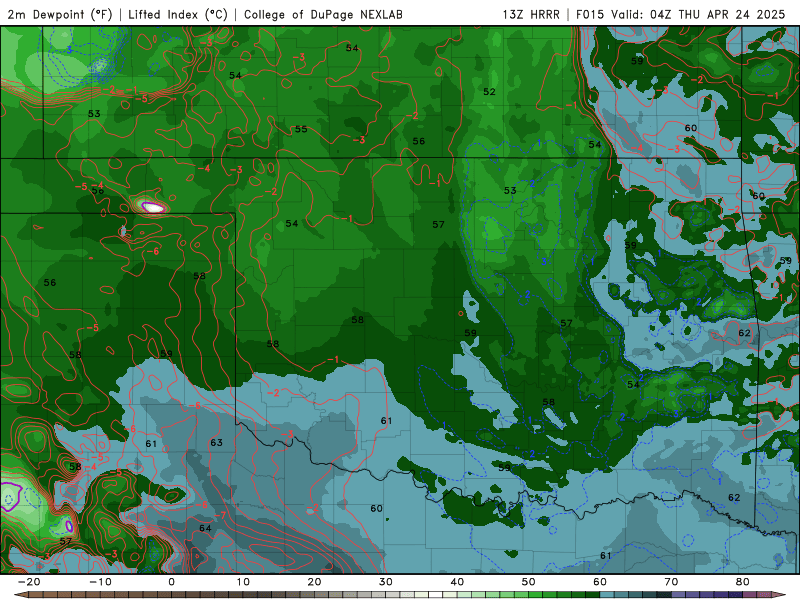This screenshot has width=800, height=600.
Task: Click the 40 tick label on colorbar
Action: click(457, 582)
